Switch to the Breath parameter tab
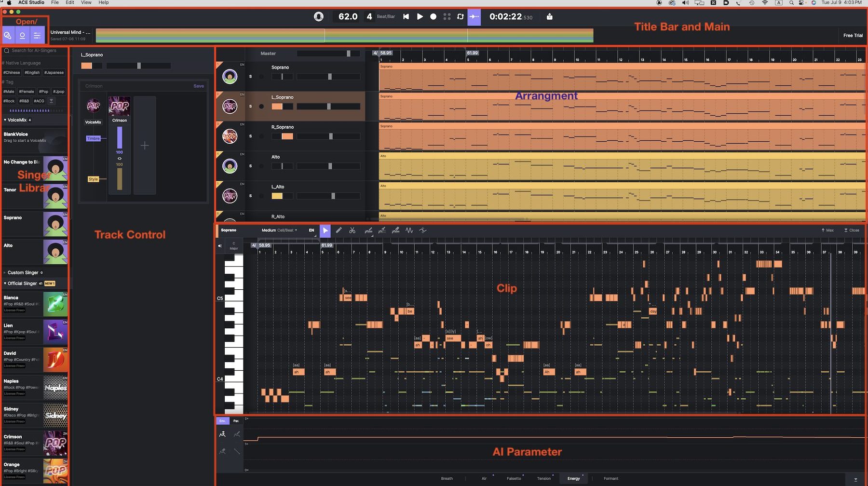This screenshot has height=486, width=868. pyautogui.click(x=447, y=478)
